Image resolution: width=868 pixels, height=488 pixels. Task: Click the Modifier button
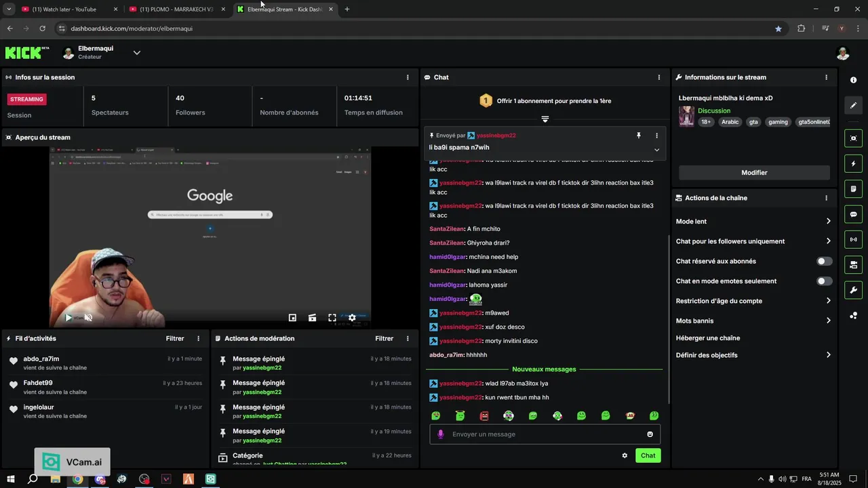tap(754, 173)
